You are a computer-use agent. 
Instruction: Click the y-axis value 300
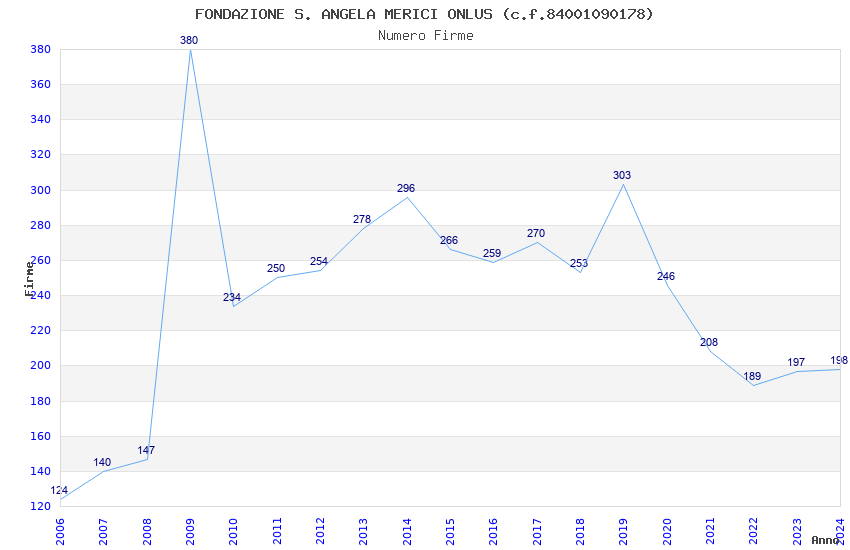click(41, 190)
